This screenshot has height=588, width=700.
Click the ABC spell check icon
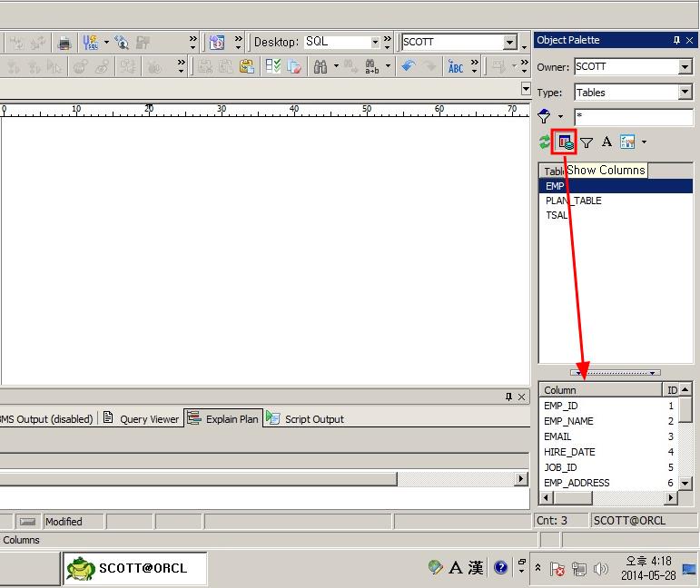click(x=456, y=66)
